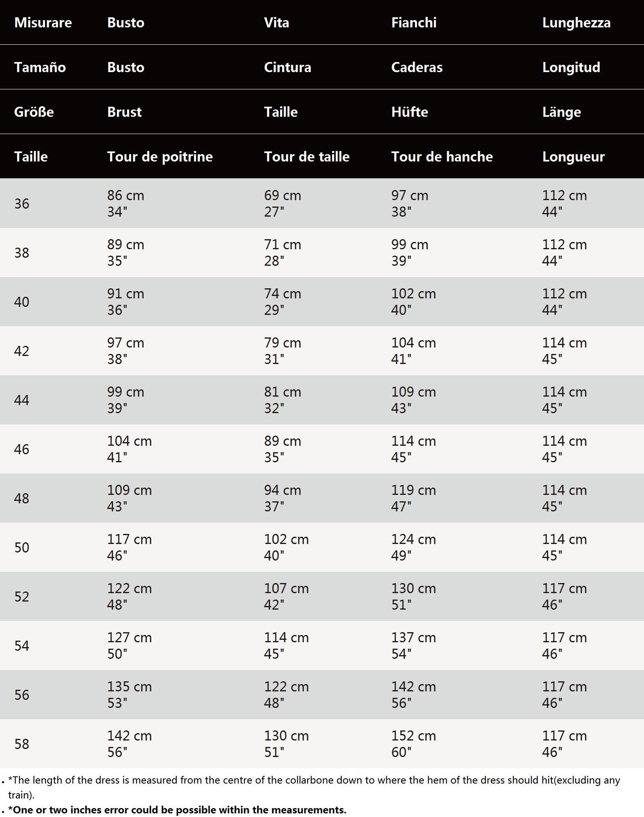
Task: Select the Hüfte column header
Action: point(409,112)
